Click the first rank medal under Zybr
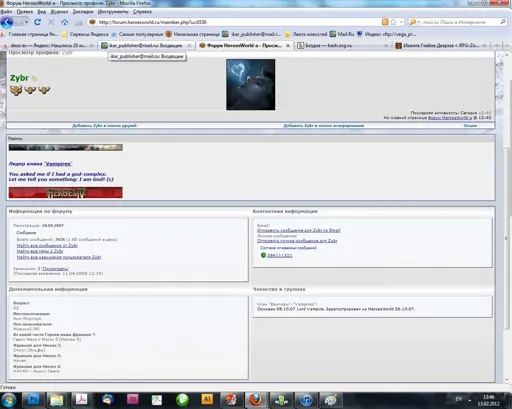This screenshot has height=409, width=512. coord(16,90)
